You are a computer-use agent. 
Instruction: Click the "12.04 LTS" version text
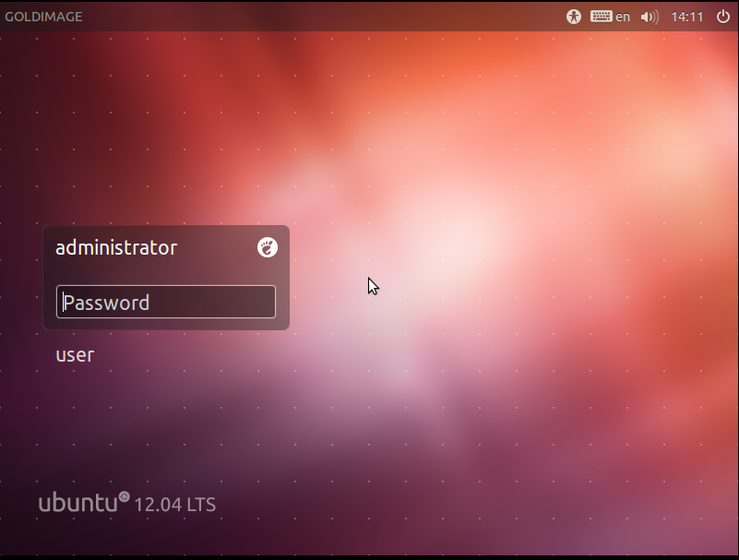(x=175, y=505)
